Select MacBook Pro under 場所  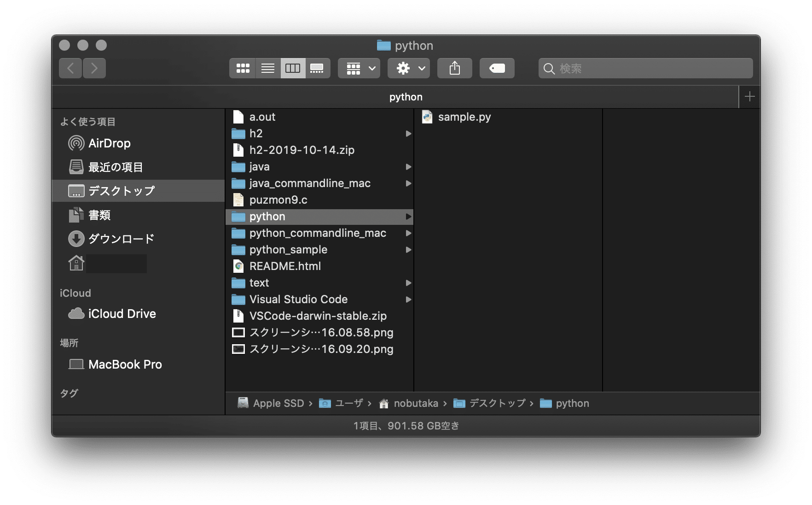tap(125, 364)
